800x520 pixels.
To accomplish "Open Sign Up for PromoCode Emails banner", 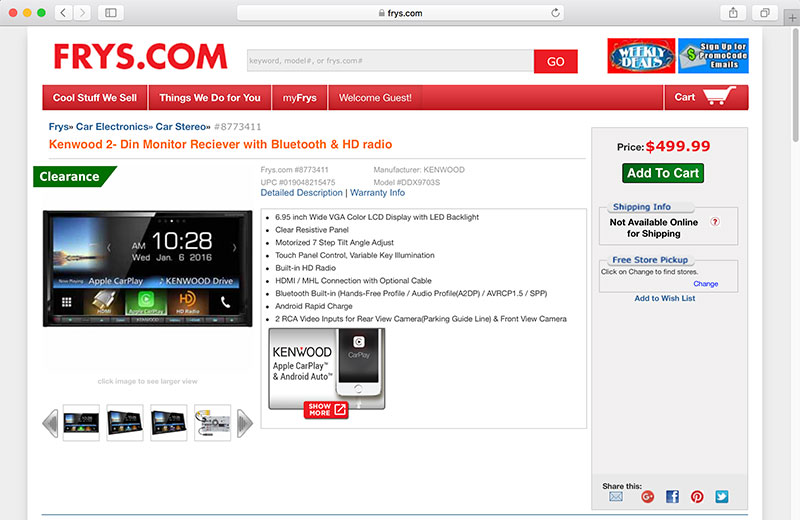I will [713, 56].
